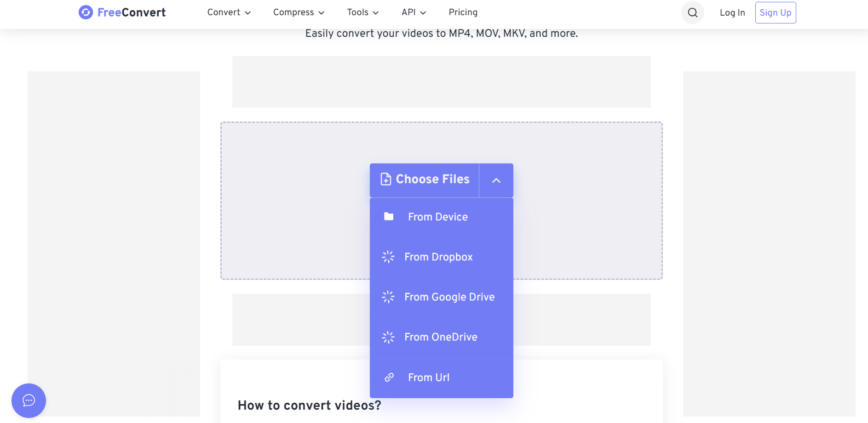Open the live chat bubble icon

pos(29,400)
